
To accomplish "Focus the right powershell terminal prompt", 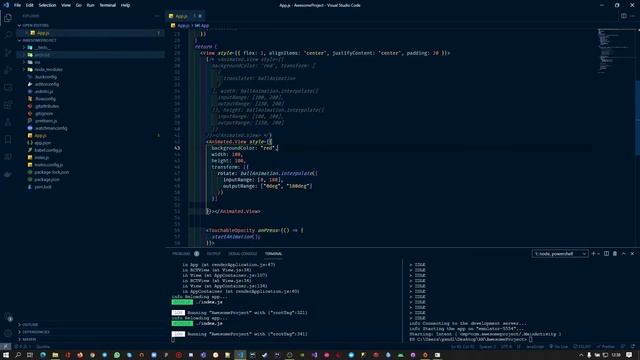I will pos(531,339).
